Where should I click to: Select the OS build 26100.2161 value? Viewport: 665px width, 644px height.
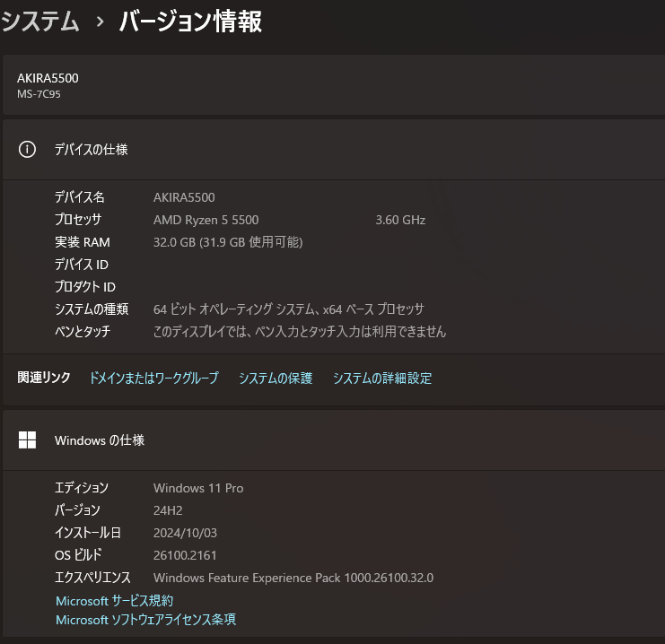point(185,555)
